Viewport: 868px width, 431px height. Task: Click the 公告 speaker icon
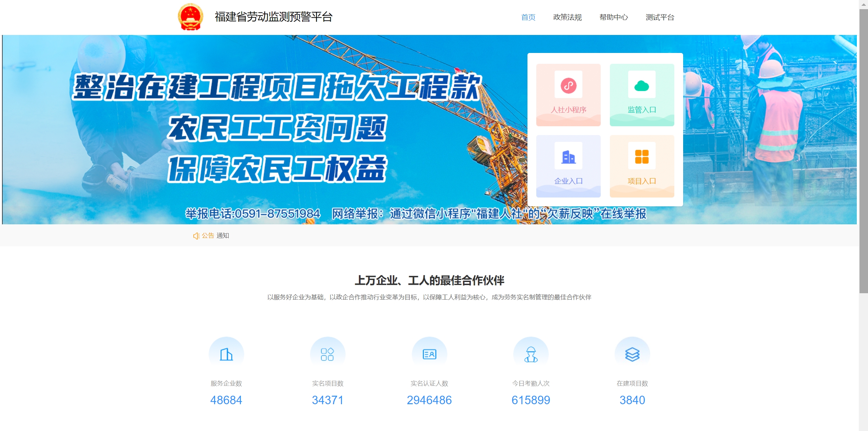(196, 236)
